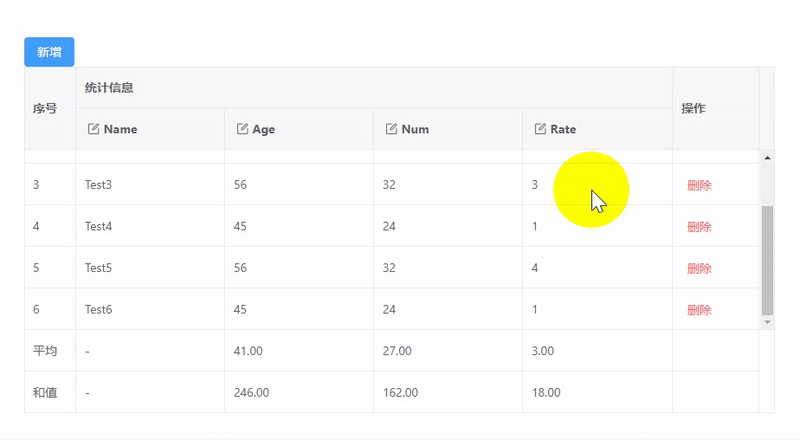The height and width of the screenshot is (440, 800).
Task: Click the edit icon beside Num header
Action: [392, 129]
